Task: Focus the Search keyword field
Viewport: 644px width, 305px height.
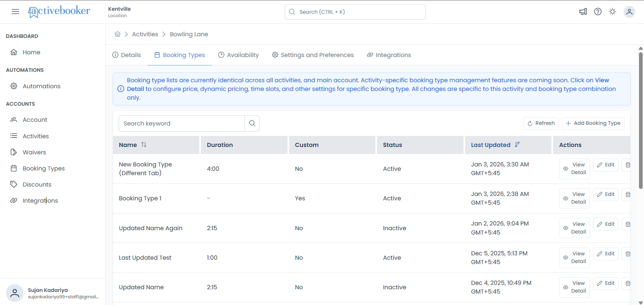Action: pyautogui.click(x=181, y=123)
